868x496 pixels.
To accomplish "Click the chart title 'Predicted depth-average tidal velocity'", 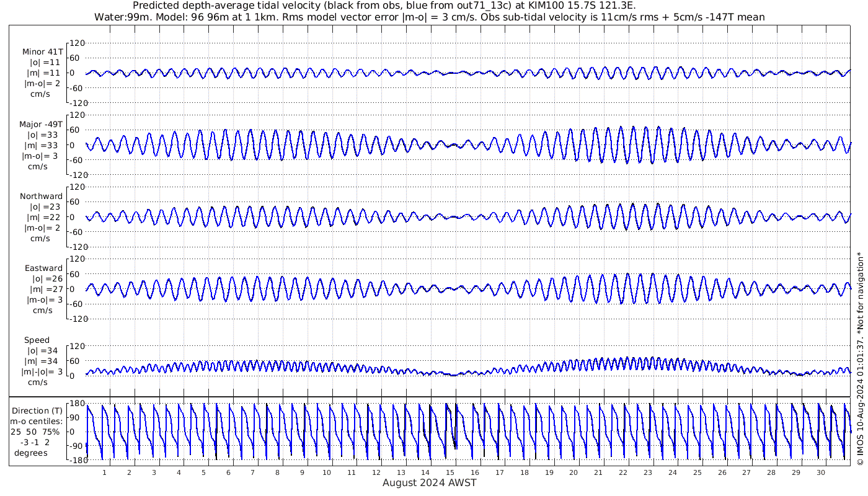I will point(384,6).
